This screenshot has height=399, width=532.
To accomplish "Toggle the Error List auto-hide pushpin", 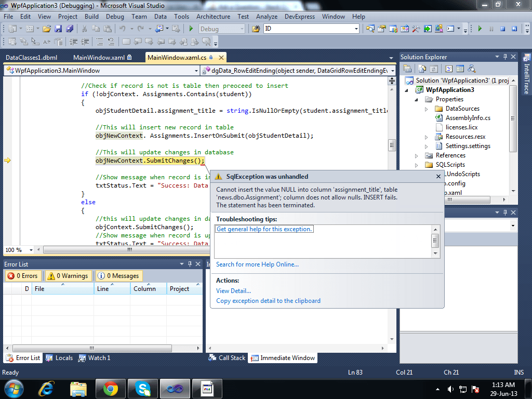I will [190, 264].
